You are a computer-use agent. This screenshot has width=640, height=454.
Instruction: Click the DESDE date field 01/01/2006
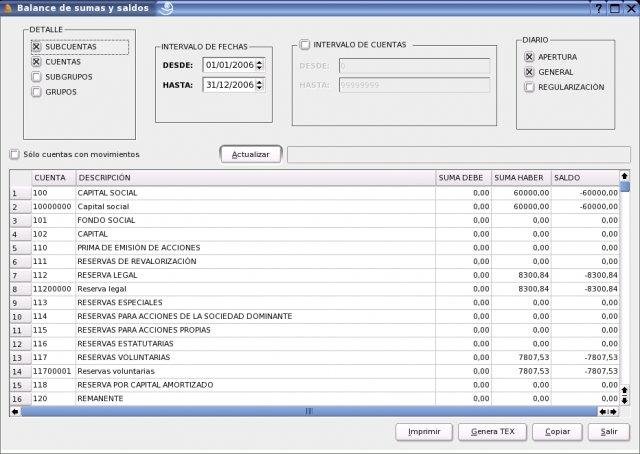click(x=229, y=65)
